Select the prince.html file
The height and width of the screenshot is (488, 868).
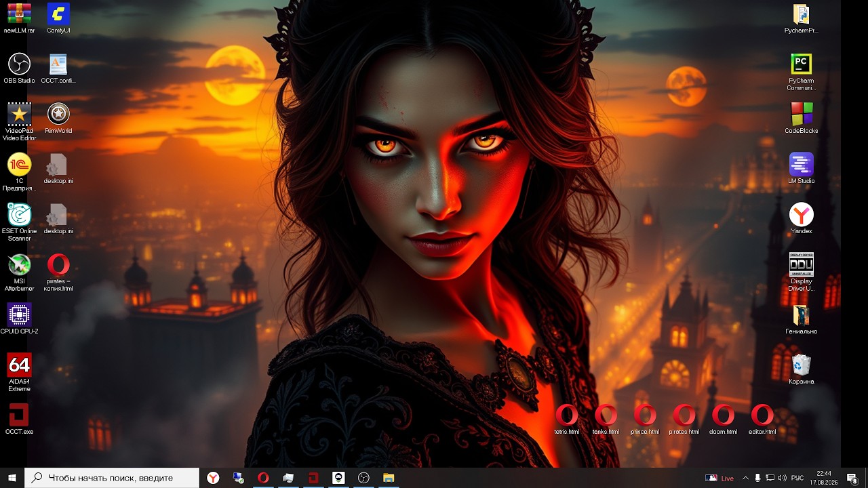tap(645, 420)
